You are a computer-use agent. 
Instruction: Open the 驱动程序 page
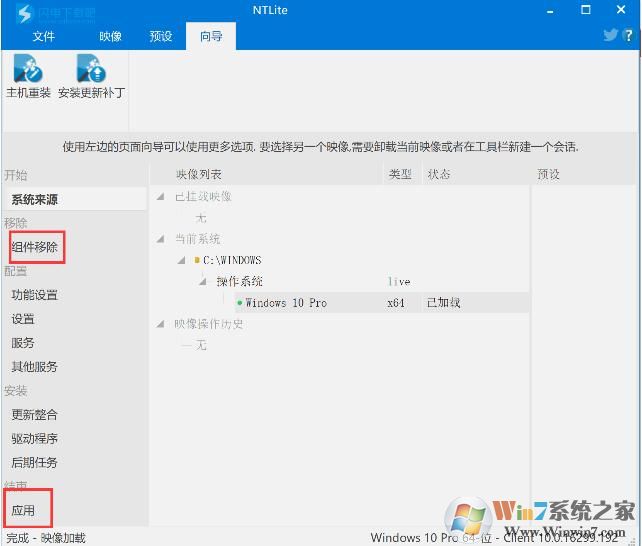(35, 438)
